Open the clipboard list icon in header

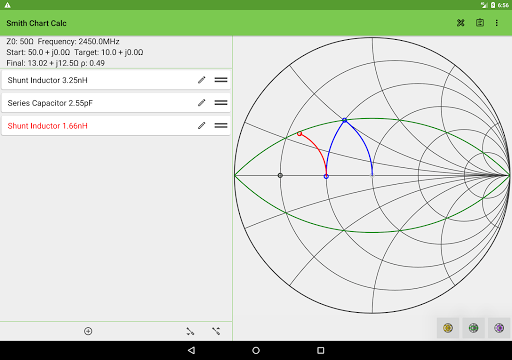pyautogui.click(x=480, y=23)
